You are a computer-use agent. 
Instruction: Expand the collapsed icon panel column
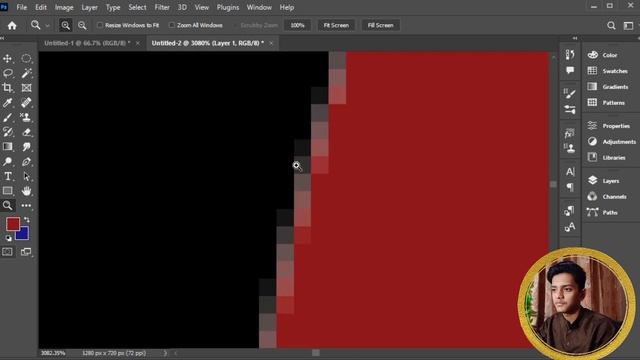click(575, 38)
